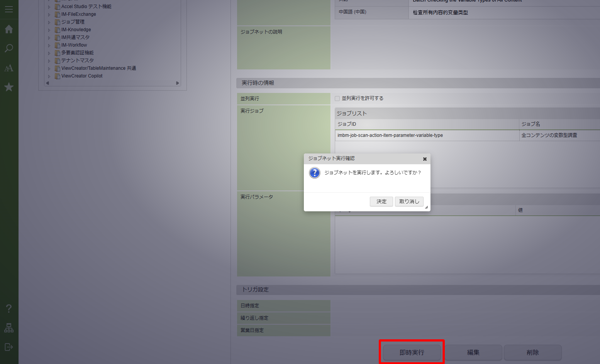The width and height of the screenshot is (600, 364).
Task: Select テナントマスタ folder in tree
Action: pyautogui.click(x=77, y=61)
